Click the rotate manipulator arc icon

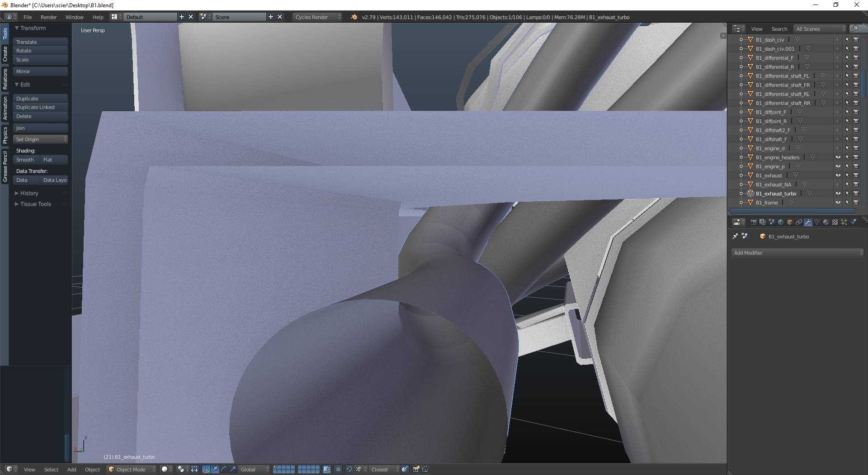pos(224,469)
